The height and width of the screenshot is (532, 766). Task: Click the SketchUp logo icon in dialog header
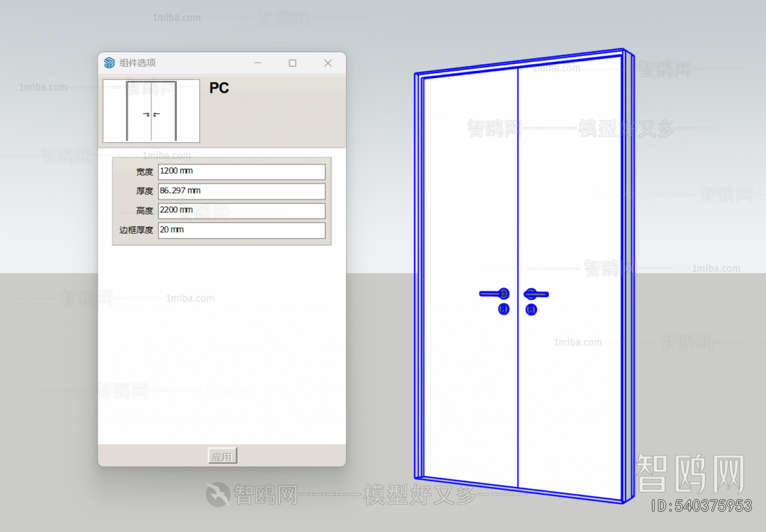click(x=109, y=62)
